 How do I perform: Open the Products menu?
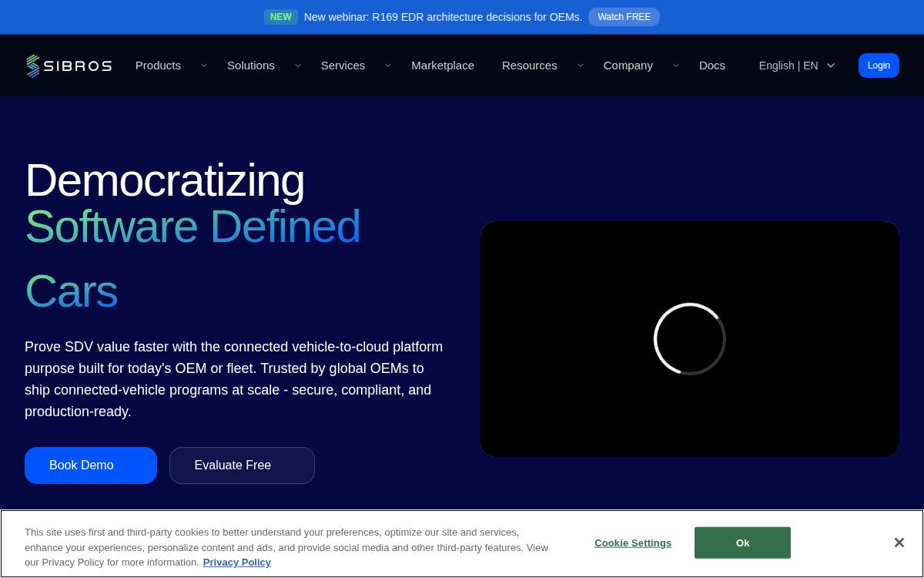(158, 66)
